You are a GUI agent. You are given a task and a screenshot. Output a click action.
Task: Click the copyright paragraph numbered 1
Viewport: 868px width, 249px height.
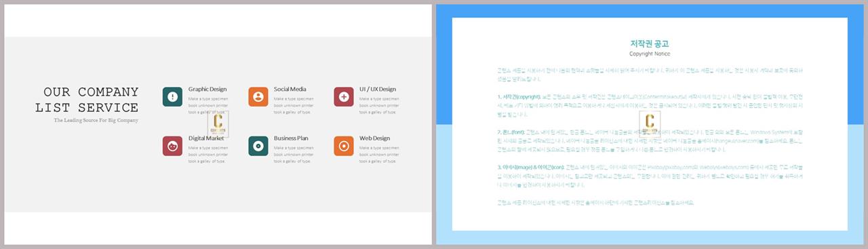[x=650, y=106]
